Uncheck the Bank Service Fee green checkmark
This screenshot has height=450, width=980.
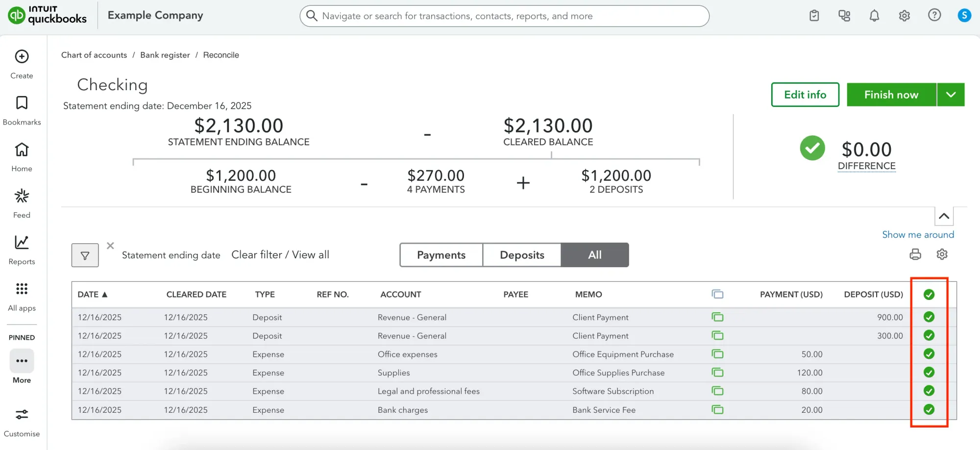coord(929,409)
